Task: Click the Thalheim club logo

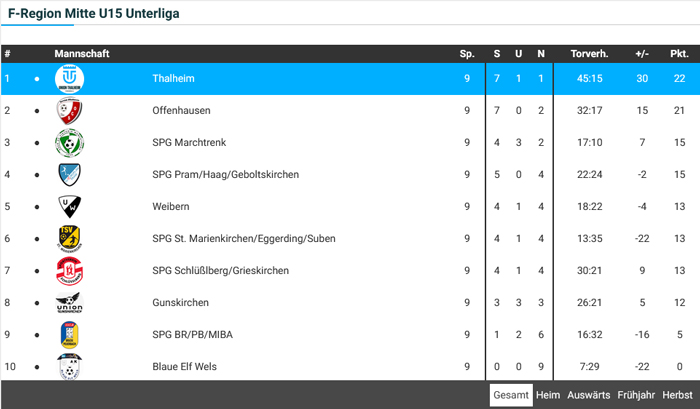Action: click(69, 78)
